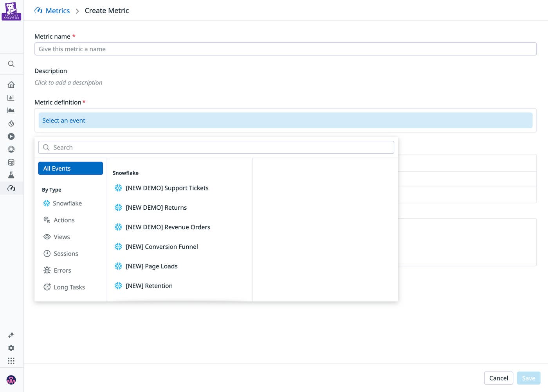548x392 pixels.
Task: Open the bar chart sidebar icon
Action: click(x=11, y=97)
